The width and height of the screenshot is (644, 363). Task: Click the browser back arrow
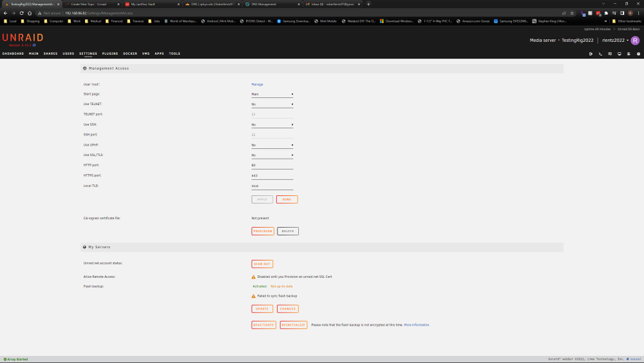[5, 13]
